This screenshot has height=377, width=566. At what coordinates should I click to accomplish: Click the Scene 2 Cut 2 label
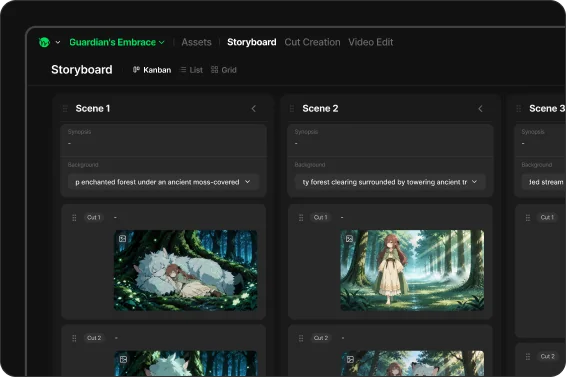coord(321,338)
